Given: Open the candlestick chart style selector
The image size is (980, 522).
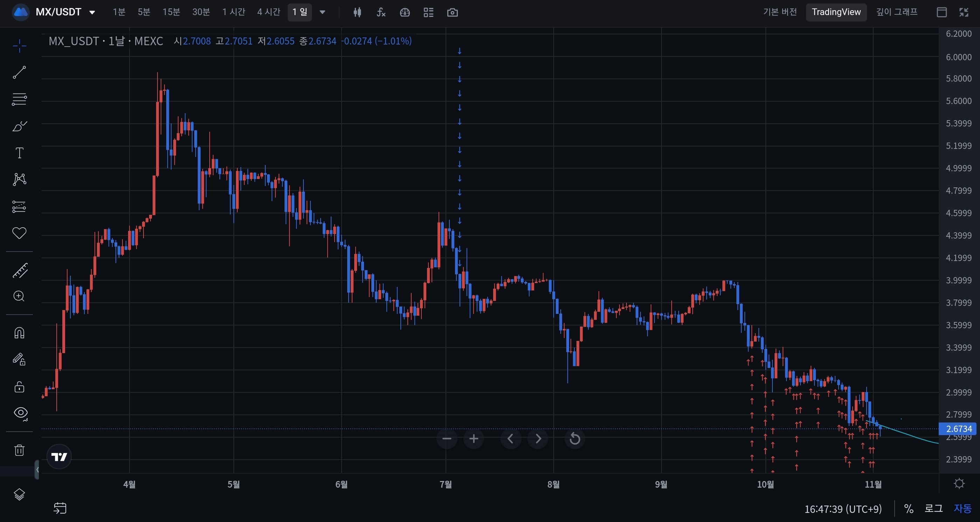Looking at the screenshot, I should (x=357, y=13).
